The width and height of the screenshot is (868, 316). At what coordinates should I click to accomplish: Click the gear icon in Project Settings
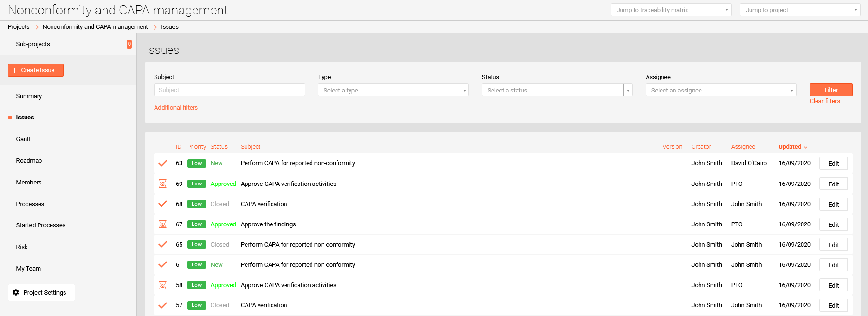(x=16, y=292)
